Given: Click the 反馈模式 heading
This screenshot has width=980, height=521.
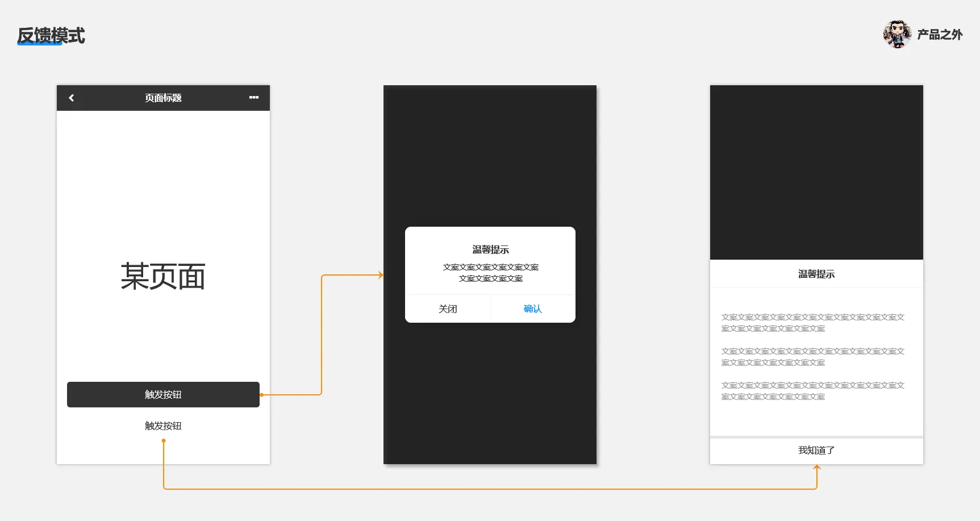Looking at the screenshot, I should click(51, 35).
